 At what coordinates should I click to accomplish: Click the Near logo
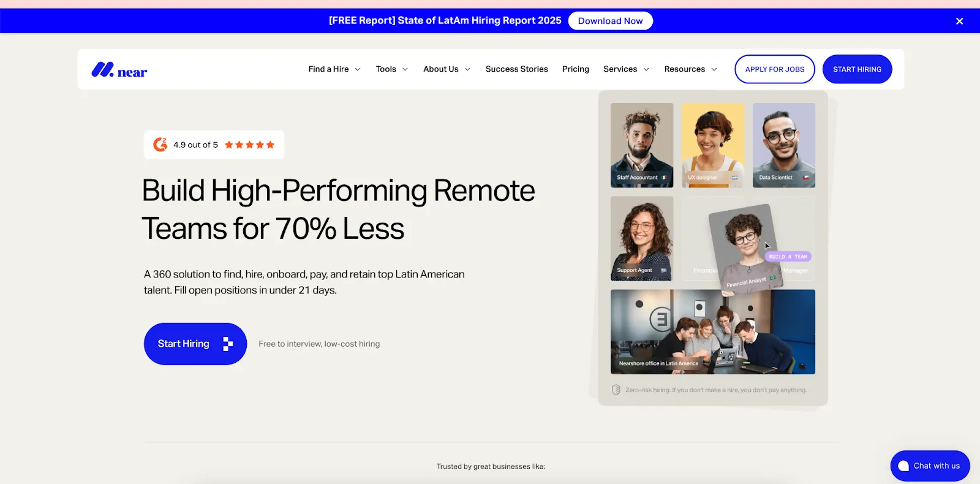pos(119,70)
